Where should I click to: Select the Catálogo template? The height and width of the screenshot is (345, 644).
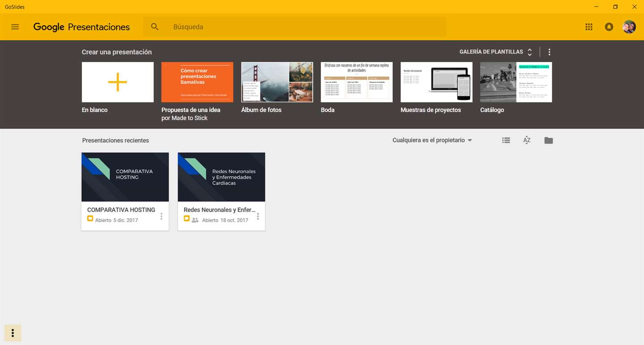coord(516,82)
